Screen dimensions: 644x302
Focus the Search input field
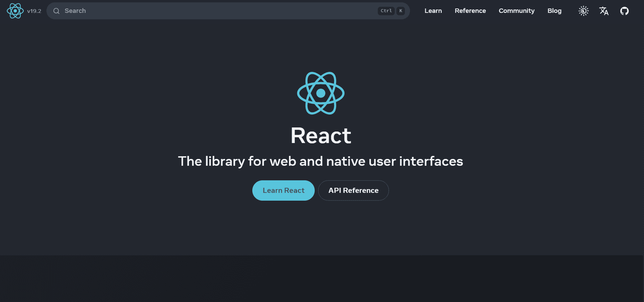tap(228, 11)
